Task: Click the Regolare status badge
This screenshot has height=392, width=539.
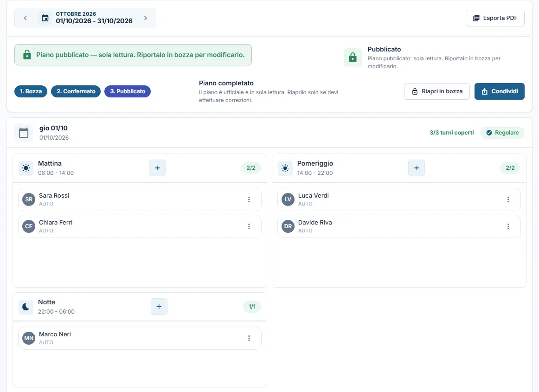Action: click(502, 133)
